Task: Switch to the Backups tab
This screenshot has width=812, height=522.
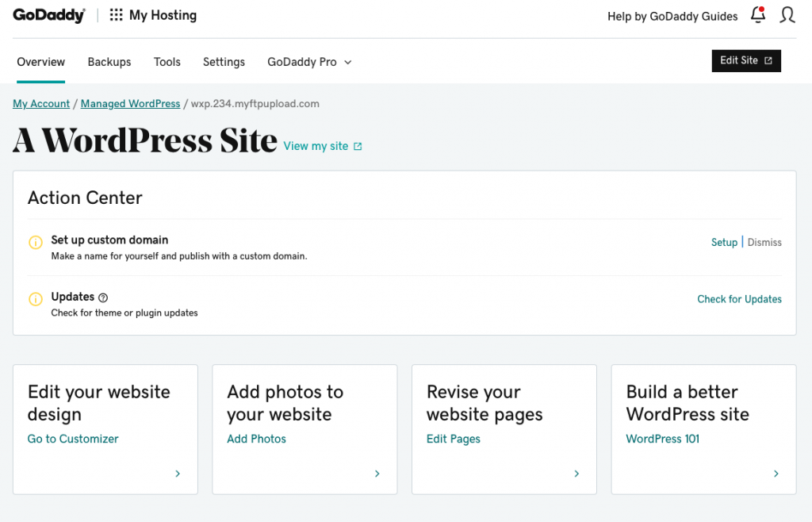Action: (x=109, y=62)
